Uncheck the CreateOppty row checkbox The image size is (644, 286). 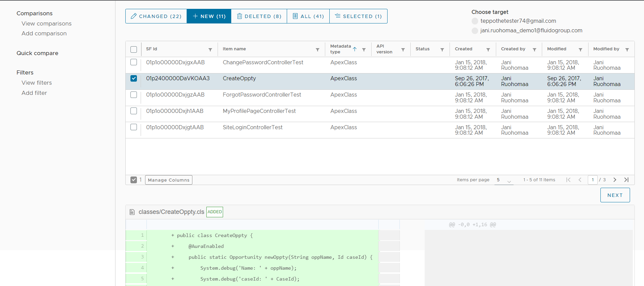pos(134,79)
